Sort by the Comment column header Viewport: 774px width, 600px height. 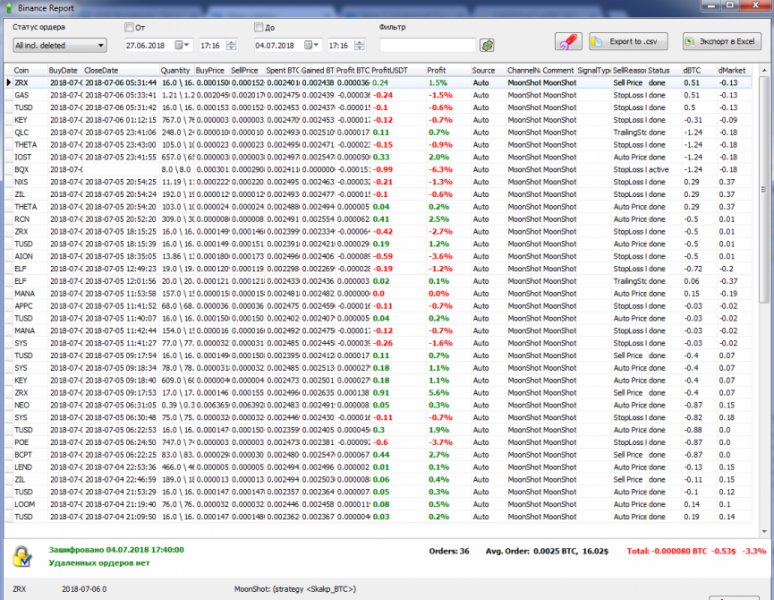coord(558,70)
